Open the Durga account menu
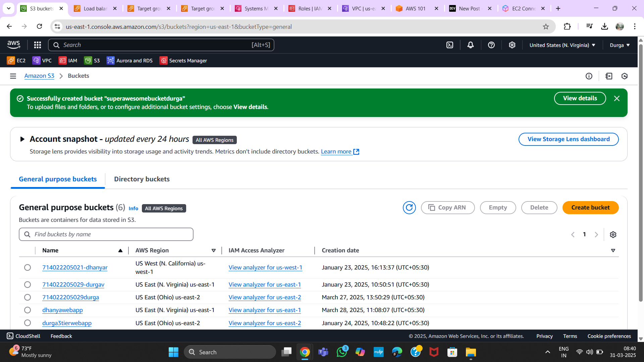 (x=620, y=45)
